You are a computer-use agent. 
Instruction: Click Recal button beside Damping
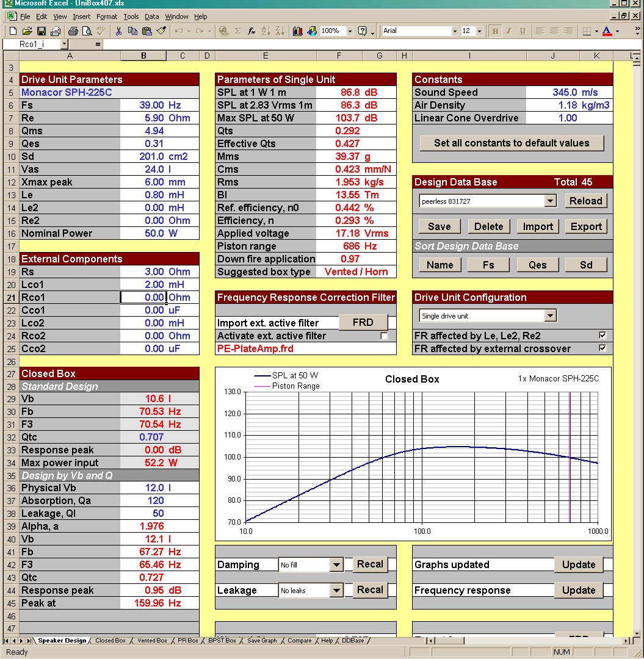[x=370, y=564]
